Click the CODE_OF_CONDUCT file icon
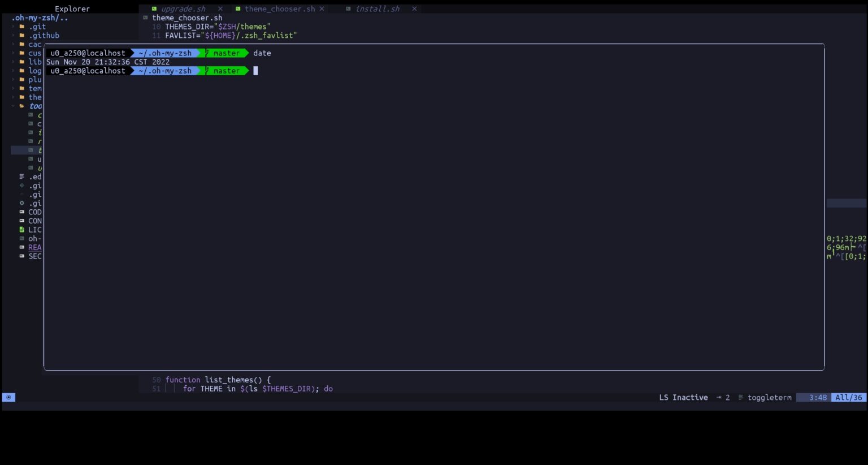 coord(21,212)
